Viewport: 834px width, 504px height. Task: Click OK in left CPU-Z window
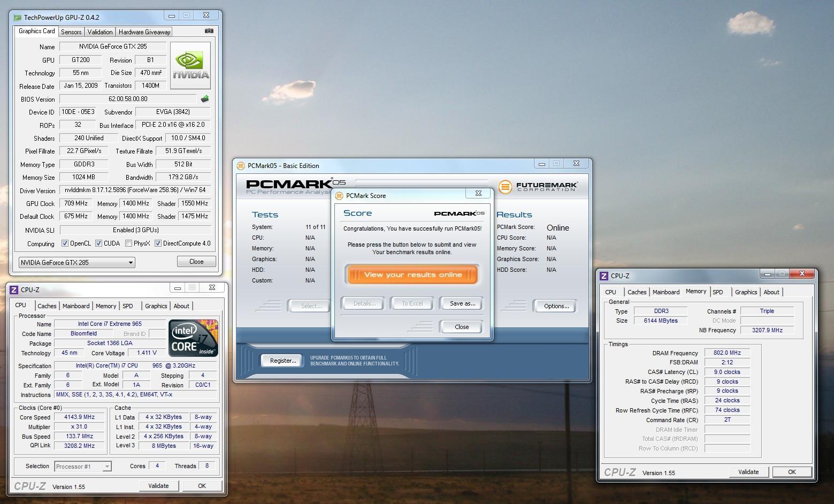(202, 486)
